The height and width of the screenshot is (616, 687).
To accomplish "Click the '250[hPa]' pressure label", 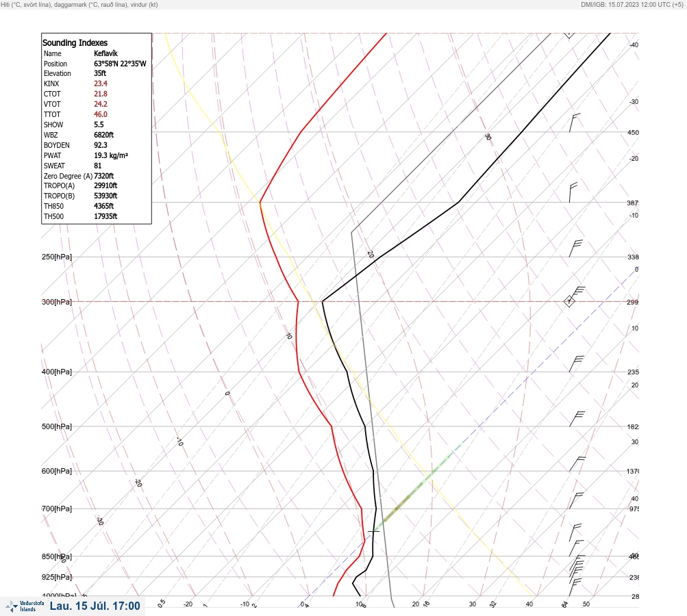I will [x=57, y=257].
